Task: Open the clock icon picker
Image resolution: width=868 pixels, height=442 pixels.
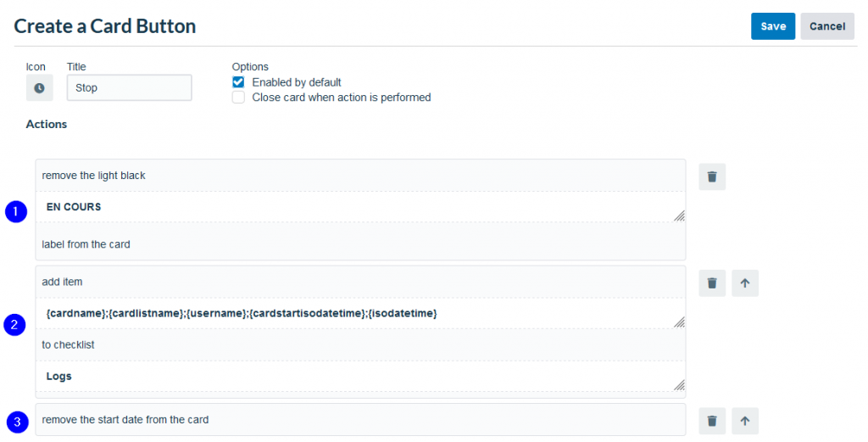Action: (39, 87)
